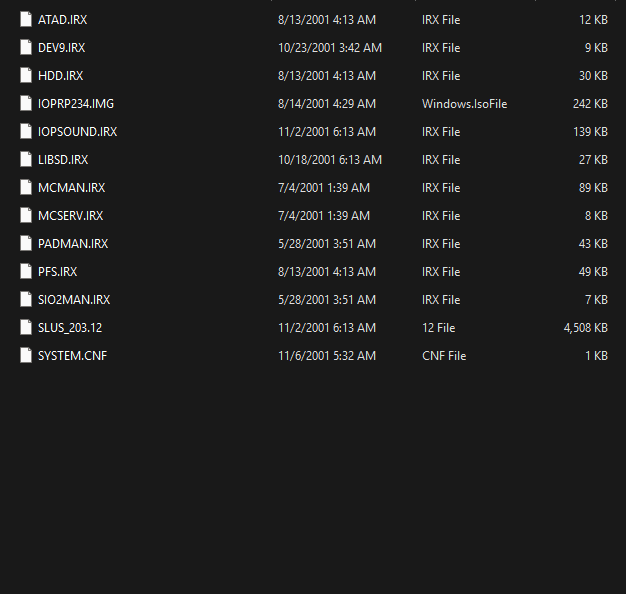This screenshot has height=594, width=626.
Task: Select the MCSERV.IRX file name
Action: 70,216
